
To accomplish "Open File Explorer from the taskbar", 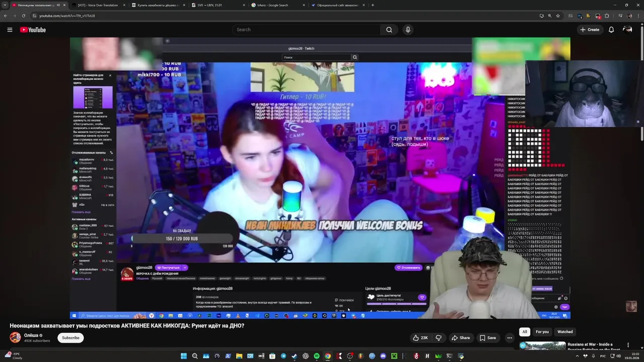I will [239, 356].
